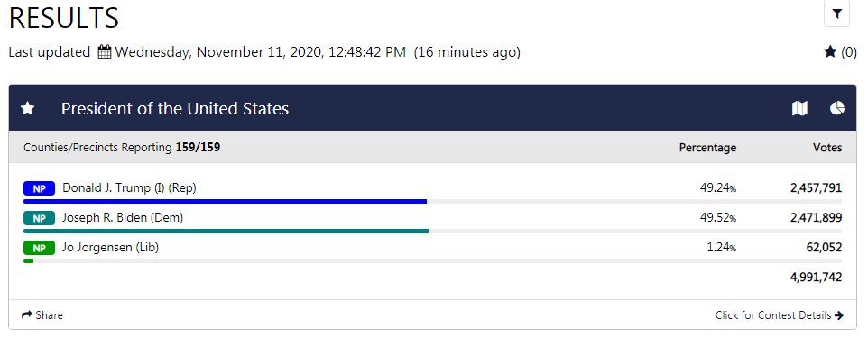The height and width of the screenshot is (337, 868).
Task: Select the Joseph R. Biden (Dem) candidate name
Action: [x=123, y=218]
